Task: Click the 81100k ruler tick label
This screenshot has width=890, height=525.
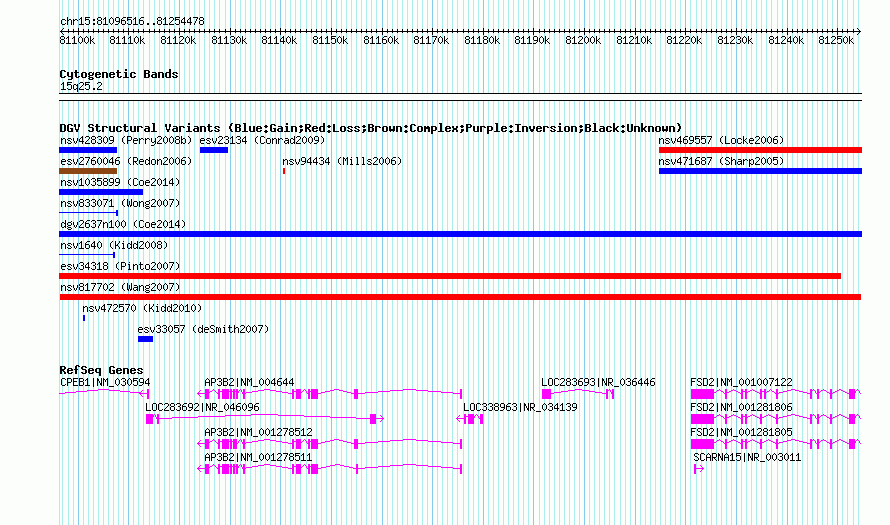Action: (77, 40)
